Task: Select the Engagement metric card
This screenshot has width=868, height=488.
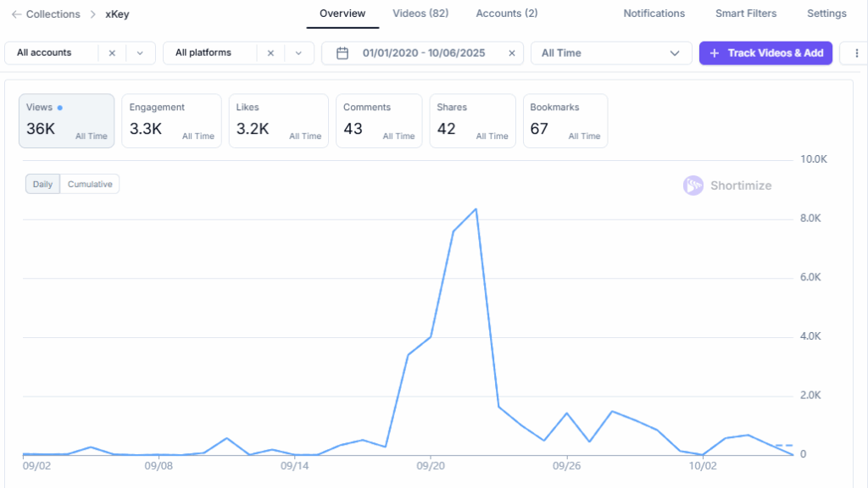Action: [x=171, y=121]
